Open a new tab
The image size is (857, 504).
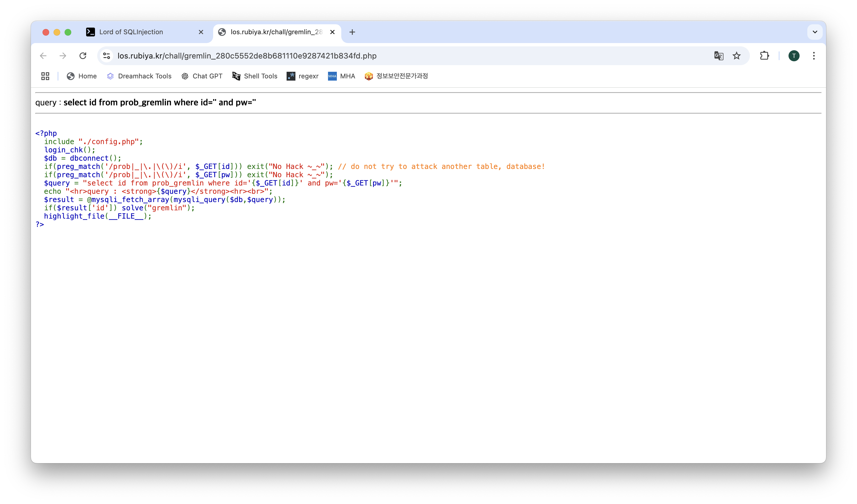[352, 32]
